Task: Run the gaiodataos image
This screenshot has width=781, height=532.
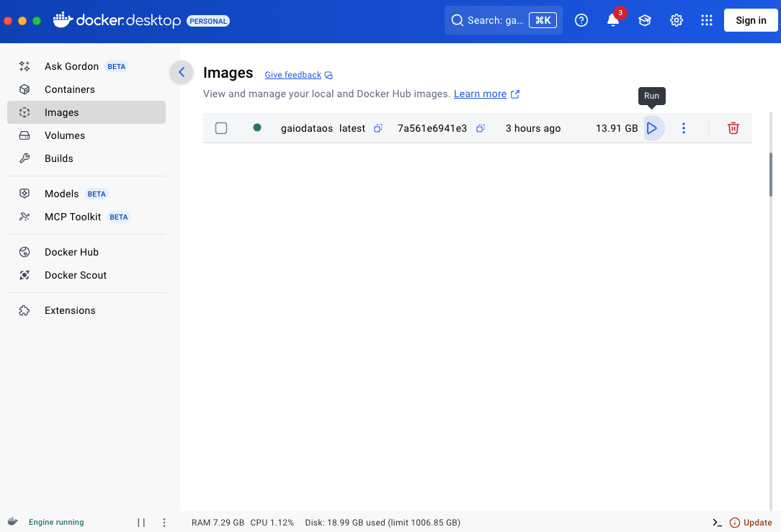Action: (652, 128)
